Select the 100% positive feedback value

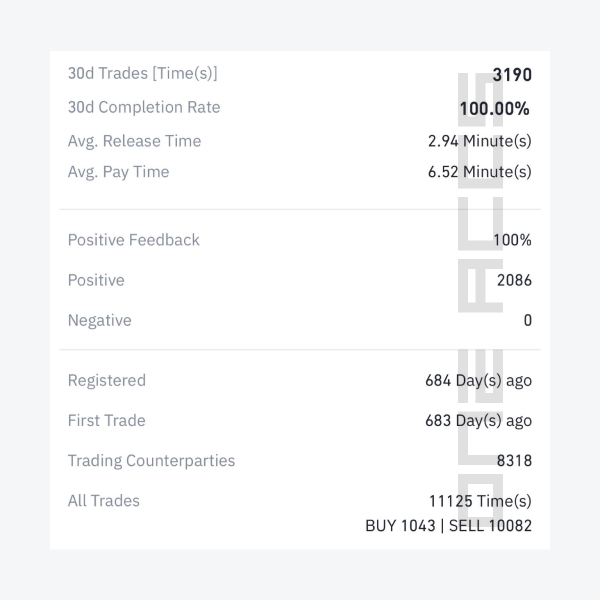pos(512,240)
